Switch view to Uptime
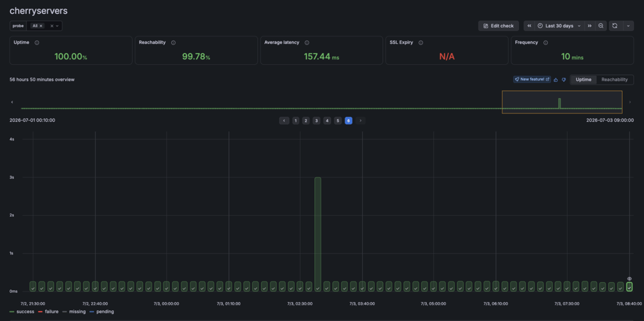This screenshot has width=644, height=321. (x=583, y=80)
